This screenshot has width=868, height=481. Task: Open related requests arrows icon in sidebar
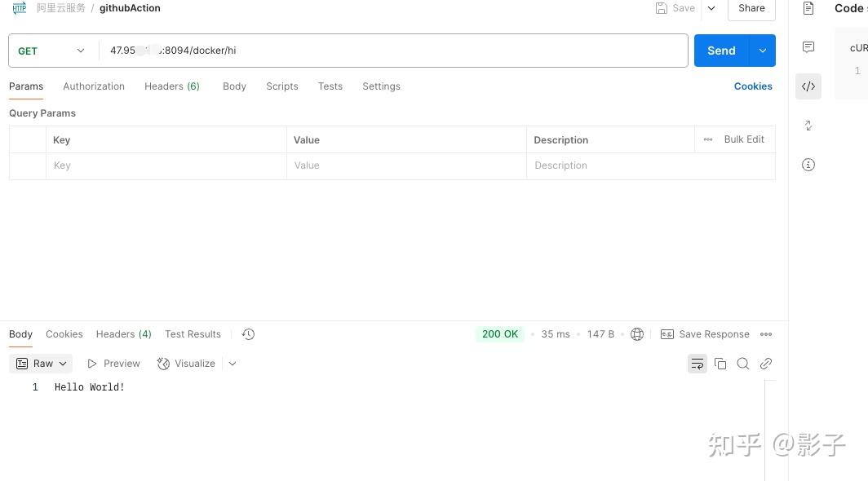808,126
